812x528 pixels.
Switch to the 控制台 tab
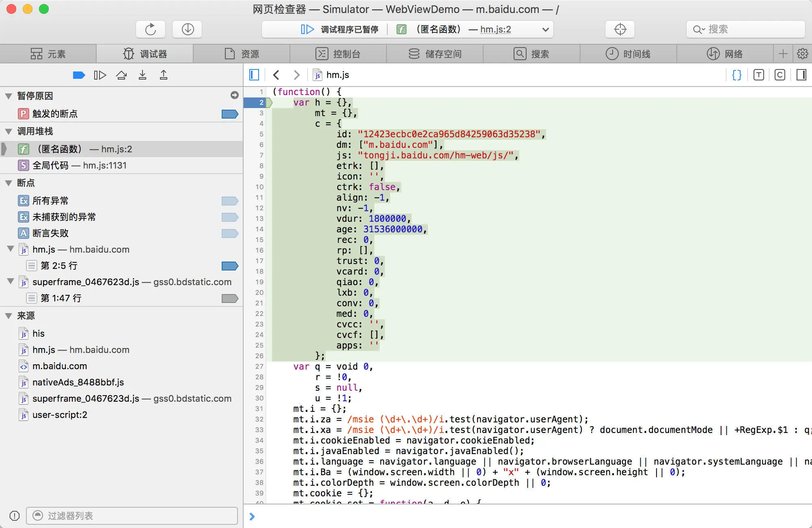338,54
